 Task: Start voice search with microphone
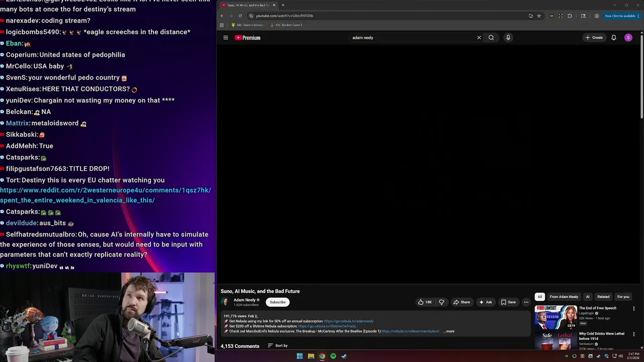point(508,38)
